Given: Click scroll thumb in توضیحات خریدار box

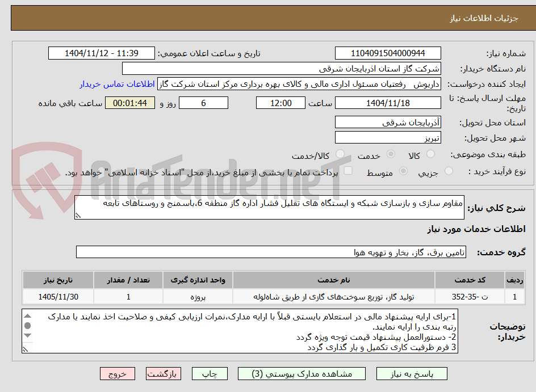Looking at the screenshot, I should point(28,326).
